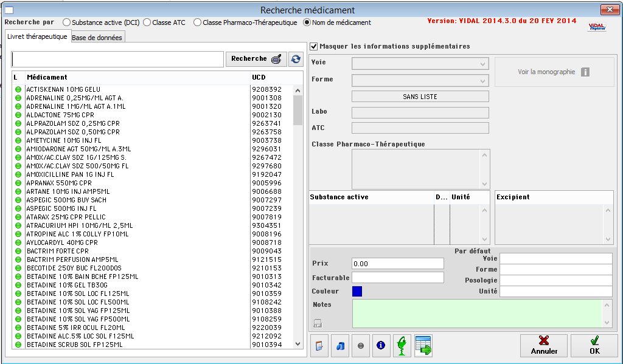Select Substance active (DCI) search mode

click(66, 22)
